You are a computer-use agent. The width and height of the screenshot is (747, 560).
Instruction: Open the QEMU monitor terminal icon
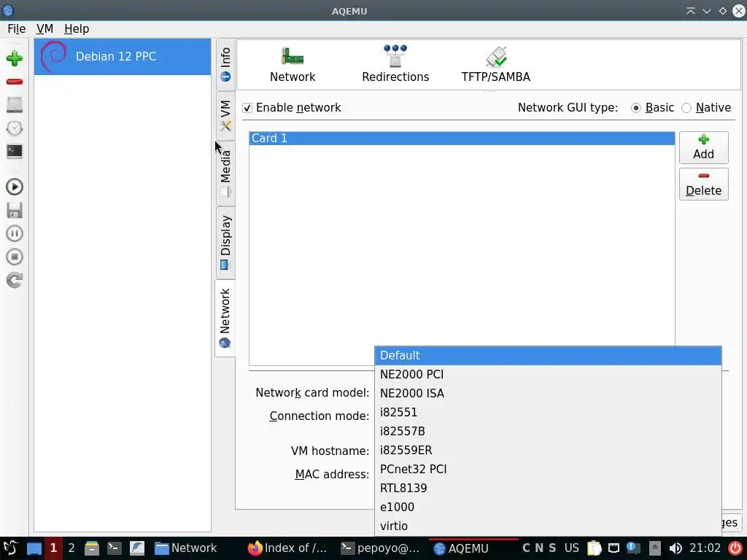[x=15, y=151]
